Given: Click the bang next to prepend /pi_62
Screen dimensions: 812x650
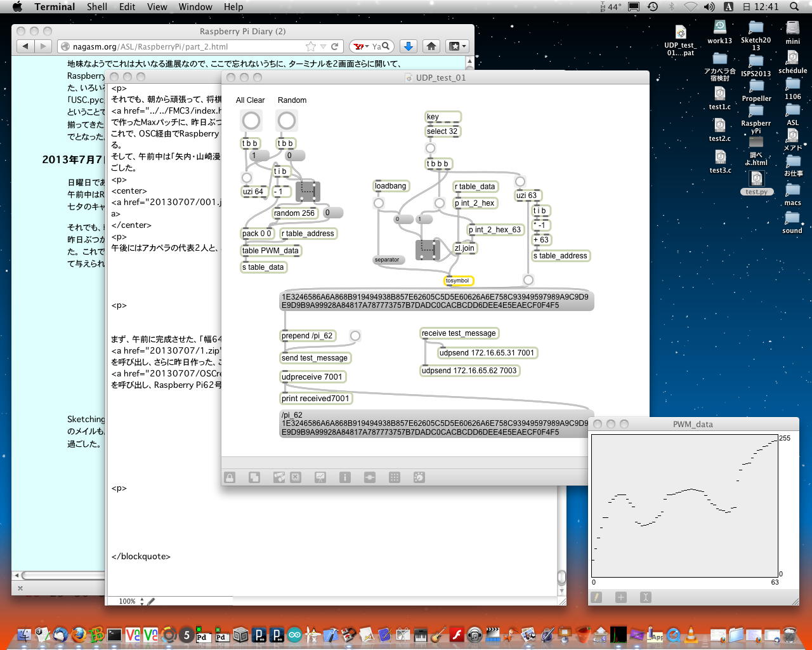Looking at the screenshot, I should (355, 336).
